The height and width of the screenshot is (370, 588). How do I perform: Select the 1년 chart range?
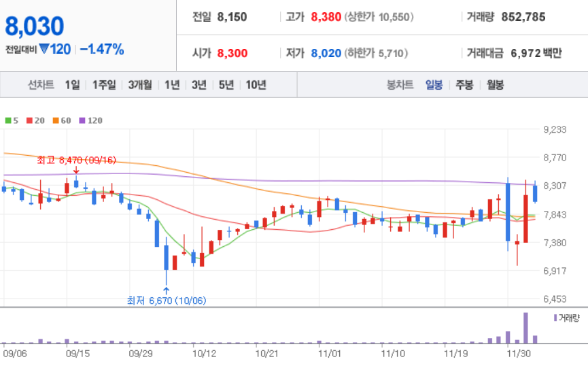172,85
